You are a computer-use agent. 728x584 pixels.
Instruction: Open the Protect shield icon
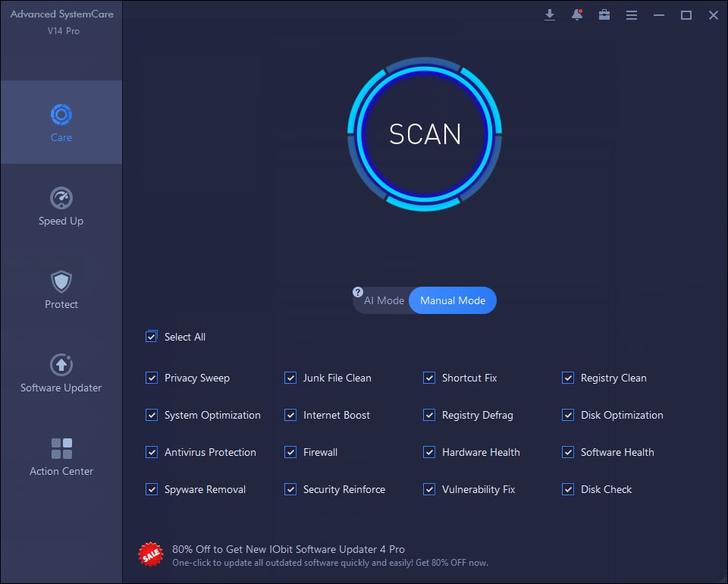click(61, 281)
